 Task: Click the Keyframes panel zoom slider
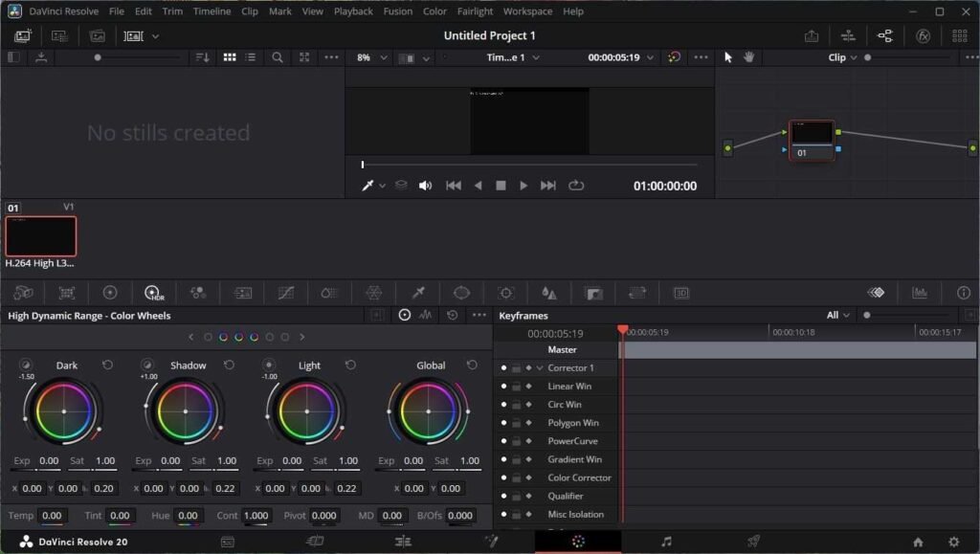coord(866,315)
